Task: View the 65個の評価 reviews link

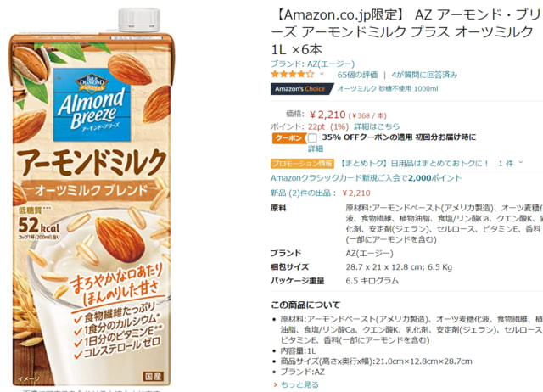Action: pyautogui.click(x=357, y=75)
